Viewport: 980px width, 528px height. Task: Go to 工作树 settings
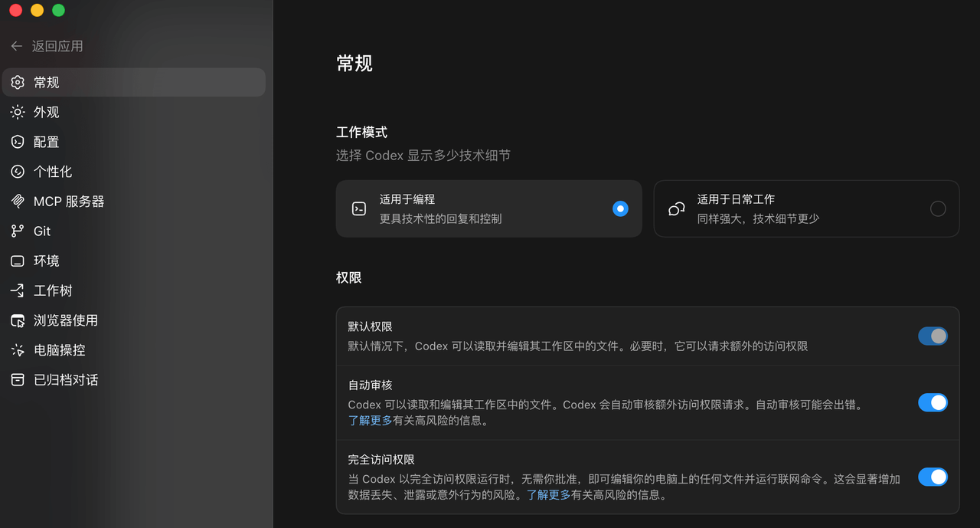pos(134,290)
